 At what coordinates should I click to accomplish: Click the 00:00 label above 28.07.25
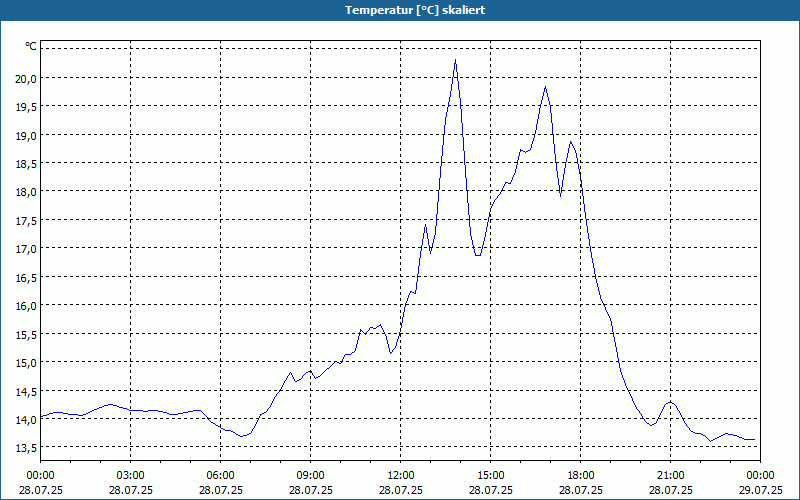[40, 476]
